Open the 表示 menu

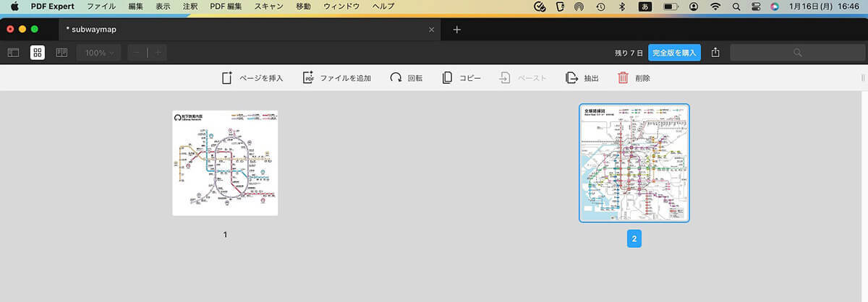pyautogui.click(x=163, y=7)
